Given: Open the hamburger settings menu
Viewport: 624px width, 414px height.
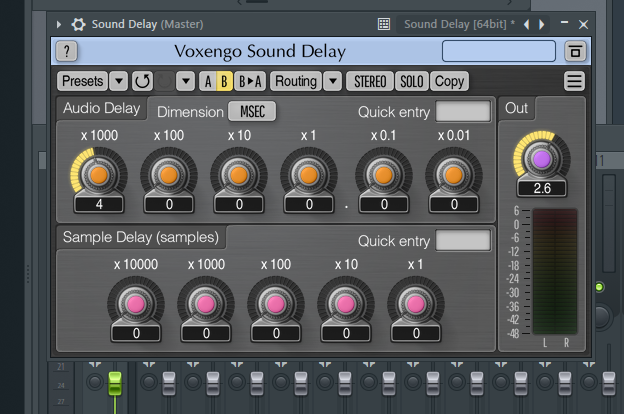Looking at the screenshot, I should tap(574, 81).
